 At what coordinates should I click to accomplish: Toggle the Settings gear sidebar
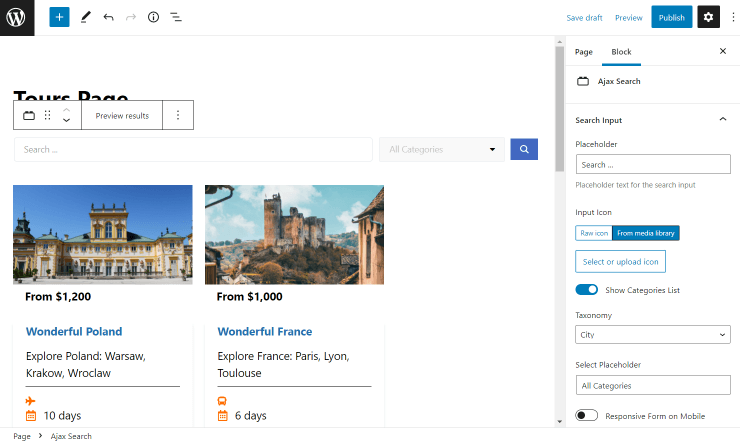708,17
